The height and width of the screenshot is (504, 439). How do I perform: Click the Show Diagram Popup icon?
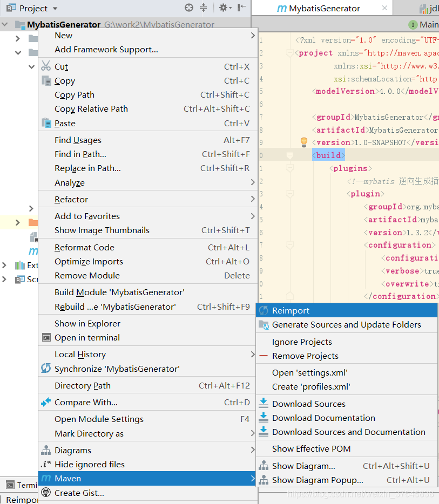pos(264,480)
